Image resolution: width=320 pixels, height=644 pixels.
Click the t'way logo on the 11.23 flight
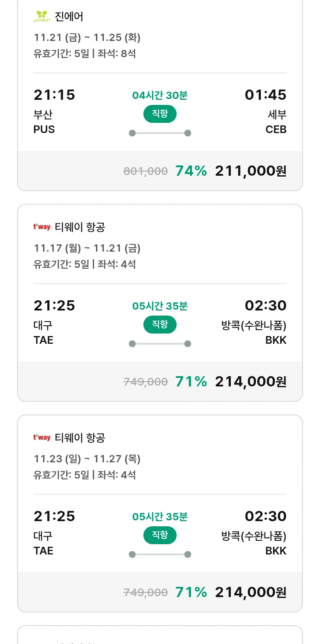(x=42, y=438)
